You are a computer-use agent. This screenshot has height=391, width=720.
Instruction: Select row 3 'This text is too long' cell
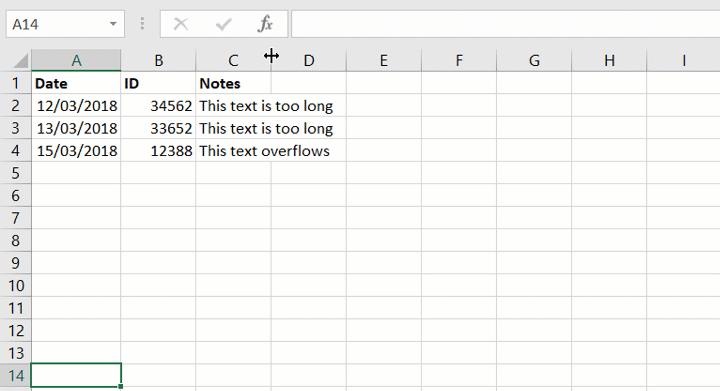(x=233, y=128)
